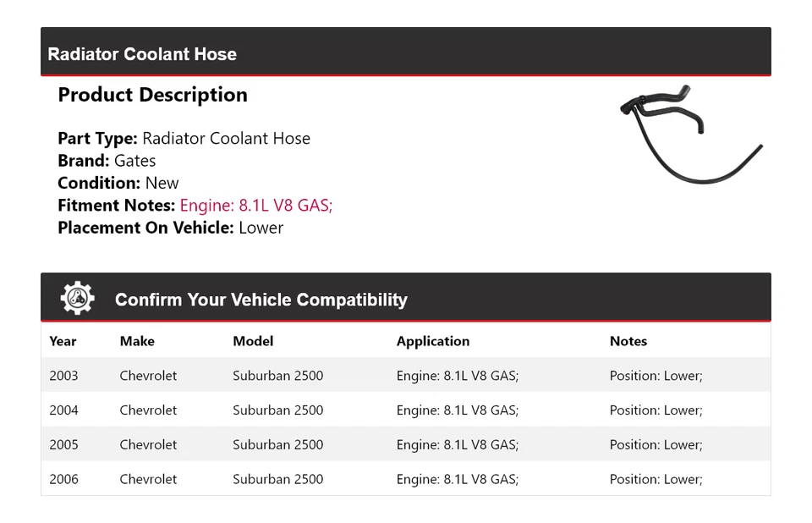The width and height of the screenshot is (812, 523).
Task: Select the 2004 year row cell
Action: pos(63,410)
